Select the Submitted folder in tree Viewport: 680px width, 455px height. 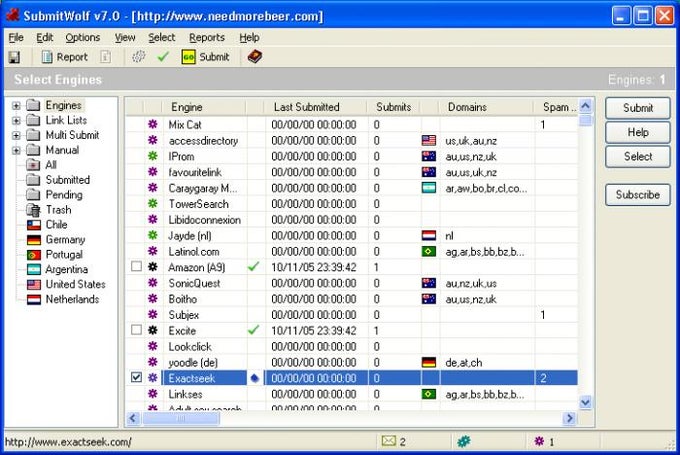(58, 180)
